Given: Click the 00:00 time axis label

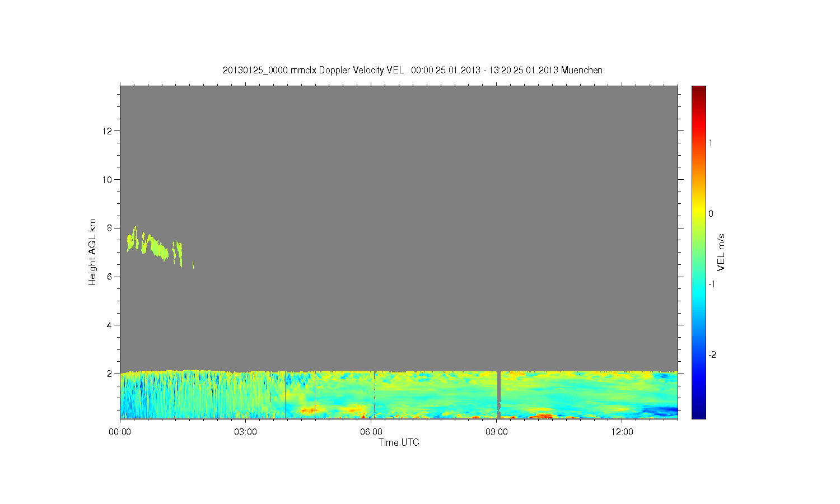Looking at the screenshot, I should 120,432.
